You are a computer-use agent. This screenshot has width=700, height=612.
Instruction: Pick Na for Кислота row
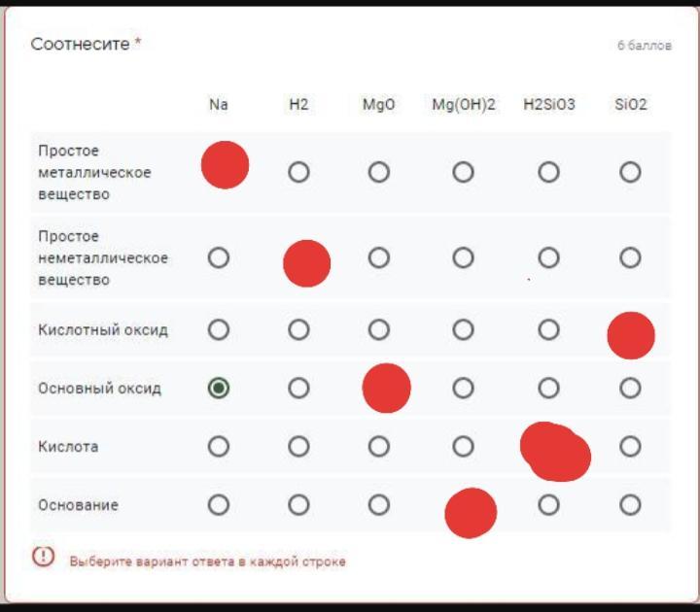(x=219, y=447)
